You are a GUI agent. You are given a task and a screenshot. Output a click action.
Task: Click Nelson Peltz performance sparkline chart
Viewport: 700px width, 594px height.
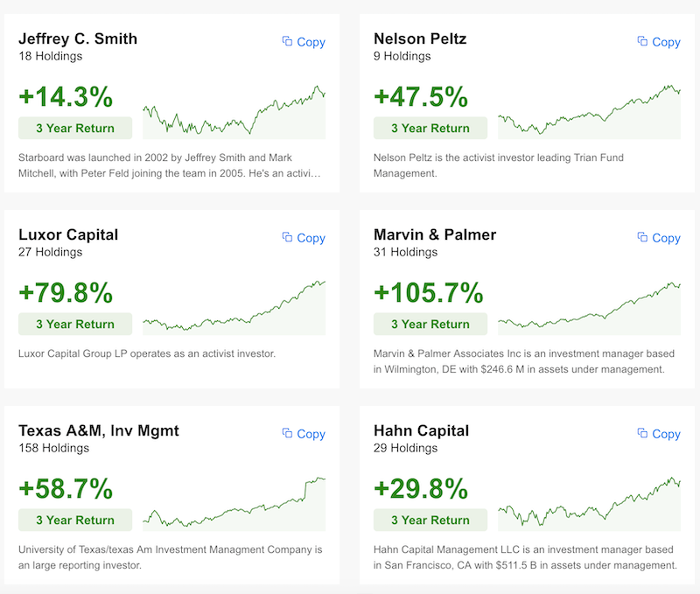pos(589,113)
